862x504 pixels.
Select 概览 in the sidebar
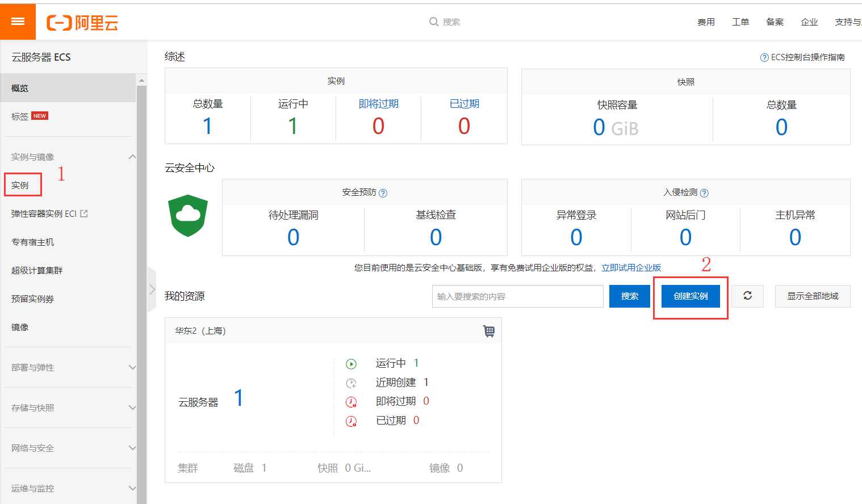click(68, 88)
